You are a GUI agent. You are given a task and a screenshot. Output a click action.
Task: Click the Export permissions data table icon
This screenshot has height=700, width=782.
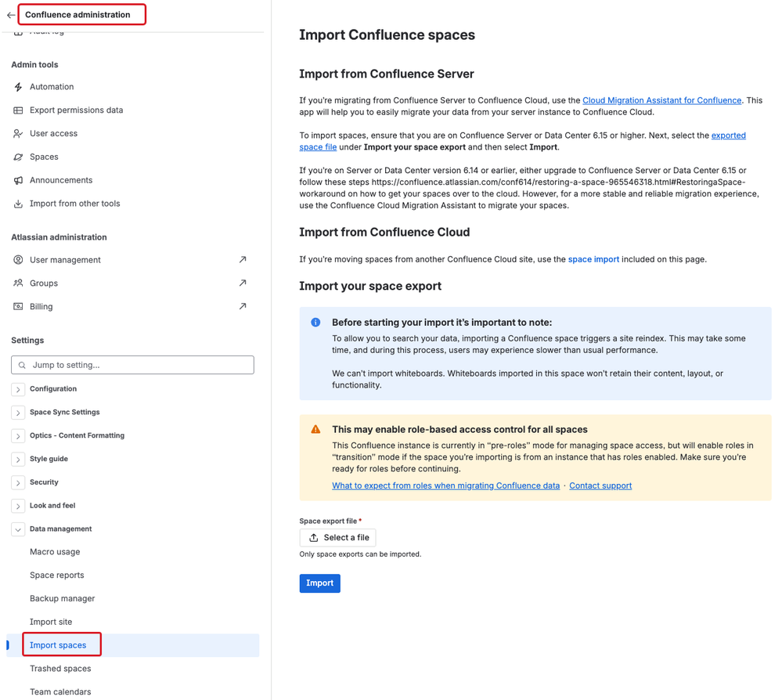[18, 110]
